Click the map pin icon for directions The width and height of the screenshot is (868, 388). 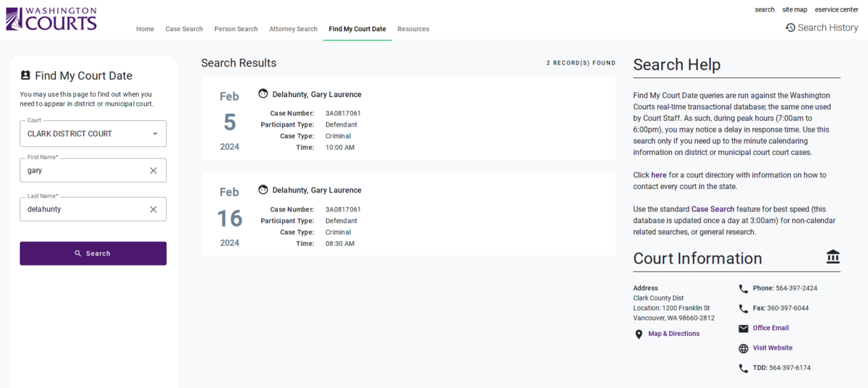(x=639, y=334)
